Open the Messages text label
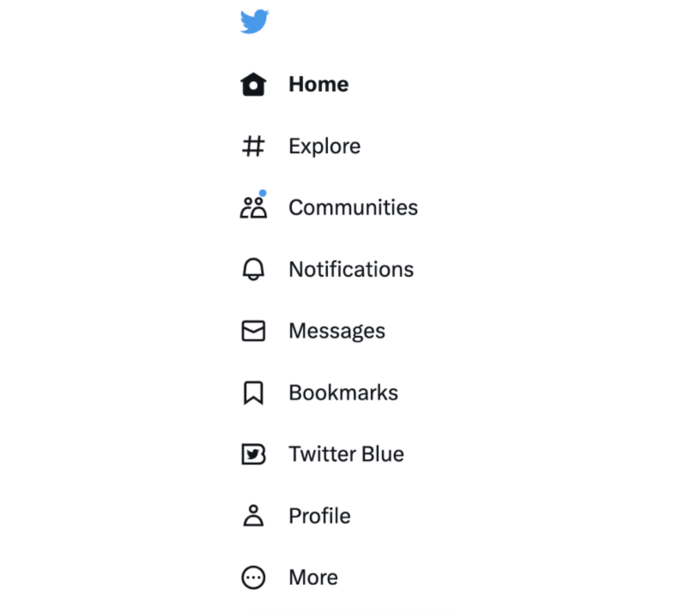The height and width of the screenshot is (616, 689). (337, 331)
